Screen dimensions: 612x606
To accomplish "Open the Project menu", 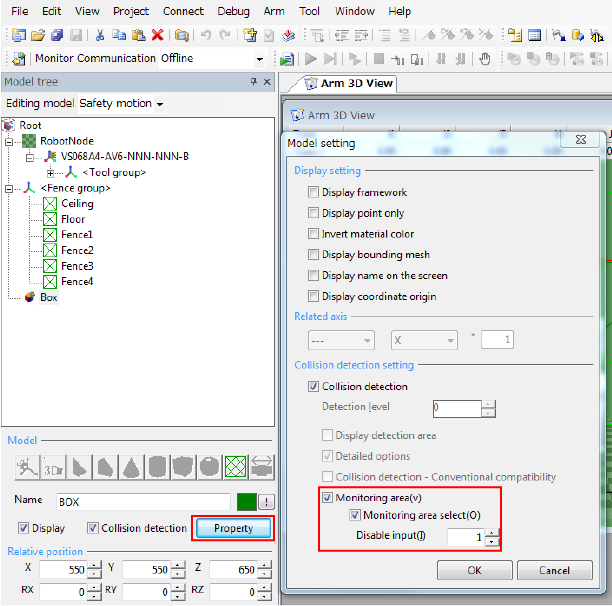I will pos(130,11).
